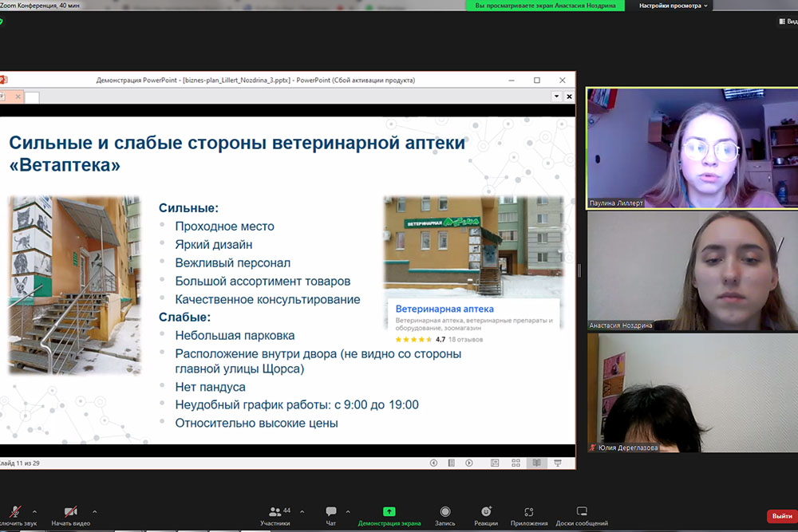Switch to slide sorter grid view
Screen dimensions: 798x532
tap(516, 463)
